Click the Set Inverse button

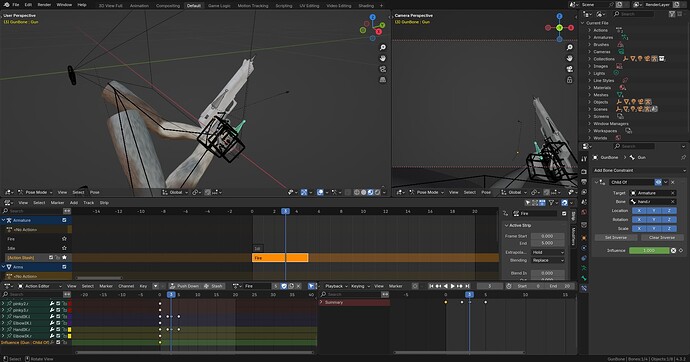(616, 238)
